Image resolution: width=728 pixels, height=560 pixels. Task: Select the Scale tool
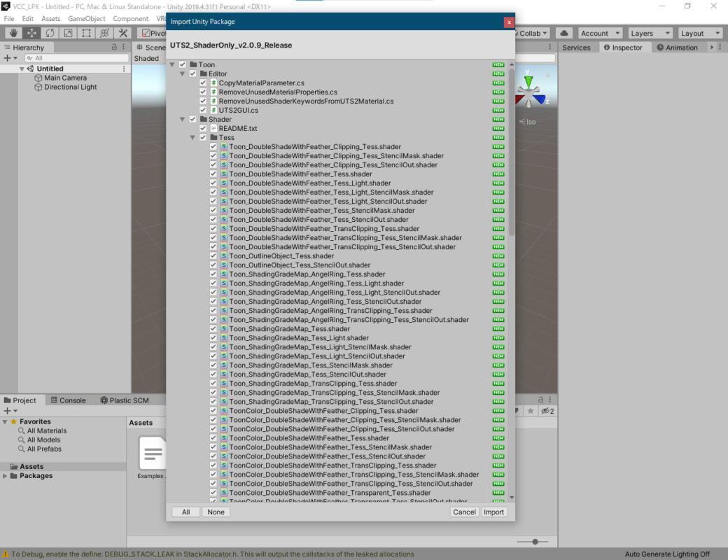68,33
